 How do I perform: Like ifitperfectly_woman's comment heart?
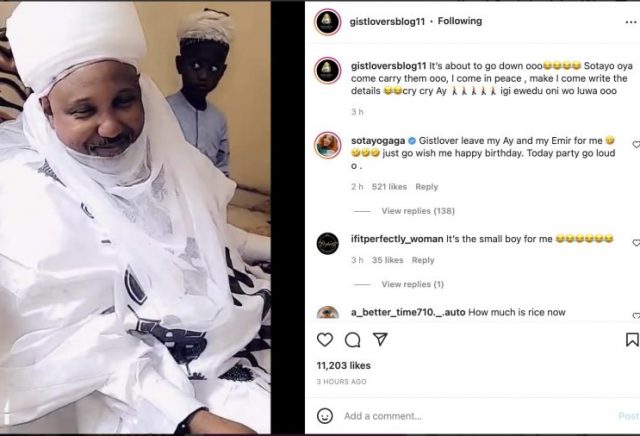[636, 243]
